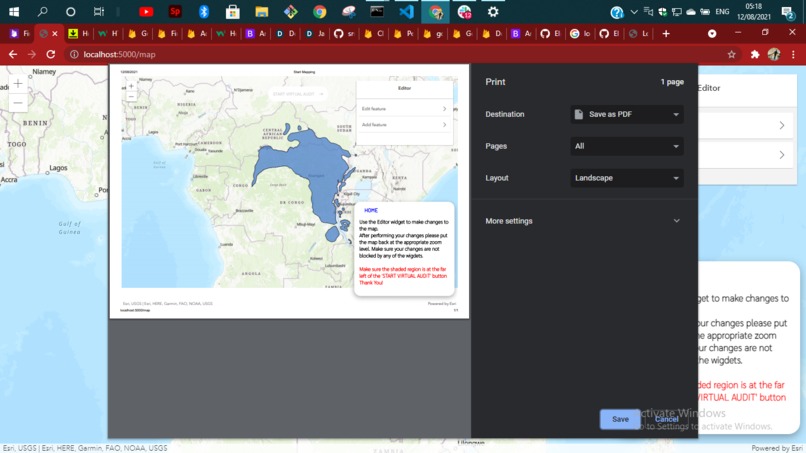
Task: Click the 'Powered by Esri' attribution
Action: [777, 448]
